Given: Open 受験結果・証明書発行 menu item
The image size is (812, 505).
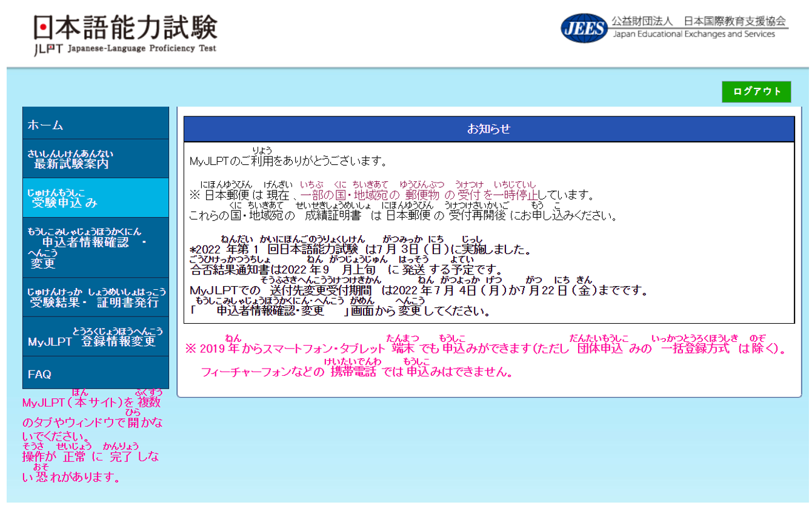Looking at the screenshot, I should (96, 297).
